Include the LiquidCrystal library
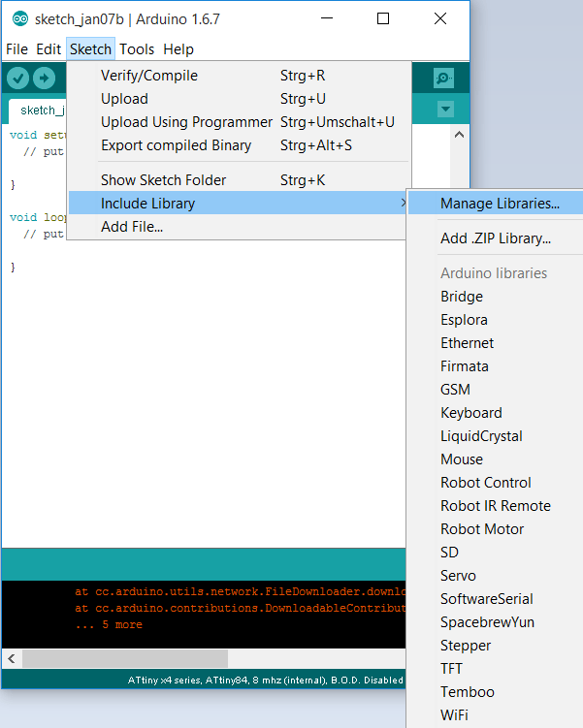This screenshot has height=728, width=583. 481,436
